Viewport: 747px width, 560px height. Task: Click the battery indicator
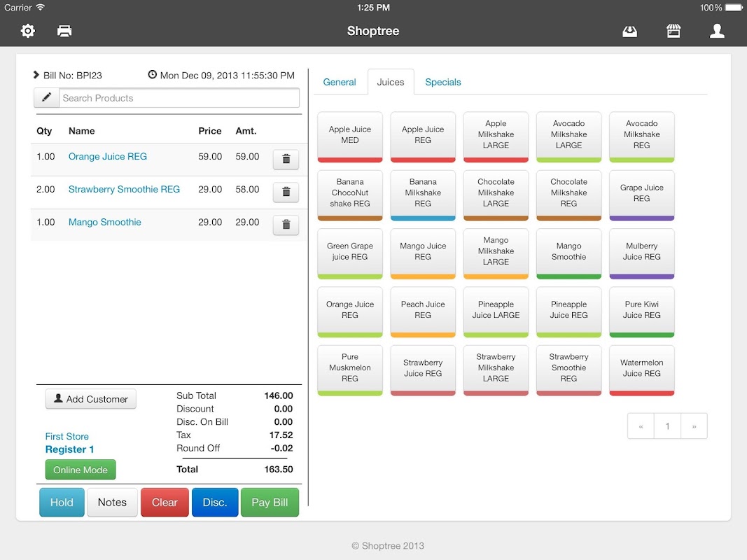coord(734,7)
